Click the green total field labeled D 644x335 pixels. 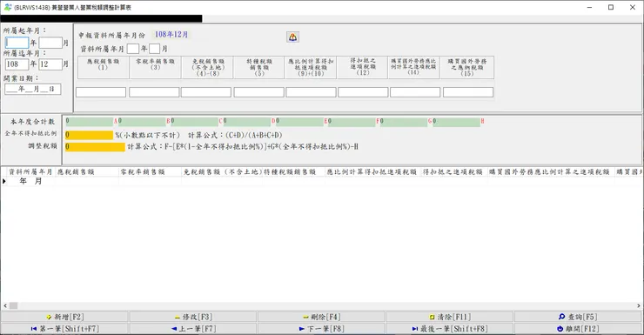(247, 122)
